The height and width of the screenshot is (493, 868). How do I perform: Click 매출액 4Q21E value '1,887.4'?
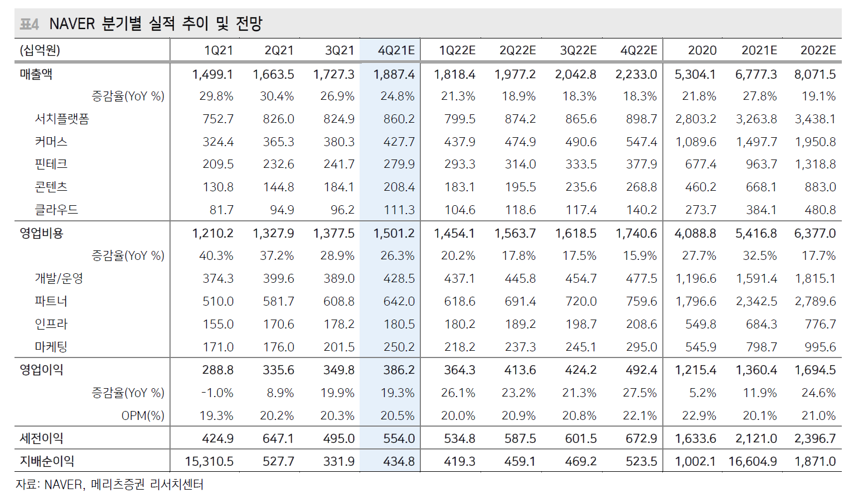[394, 74]
